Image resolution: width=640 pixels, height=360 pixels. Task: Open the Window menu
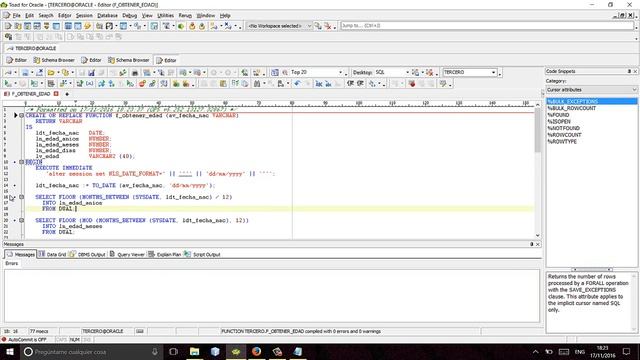coord(206,16)
